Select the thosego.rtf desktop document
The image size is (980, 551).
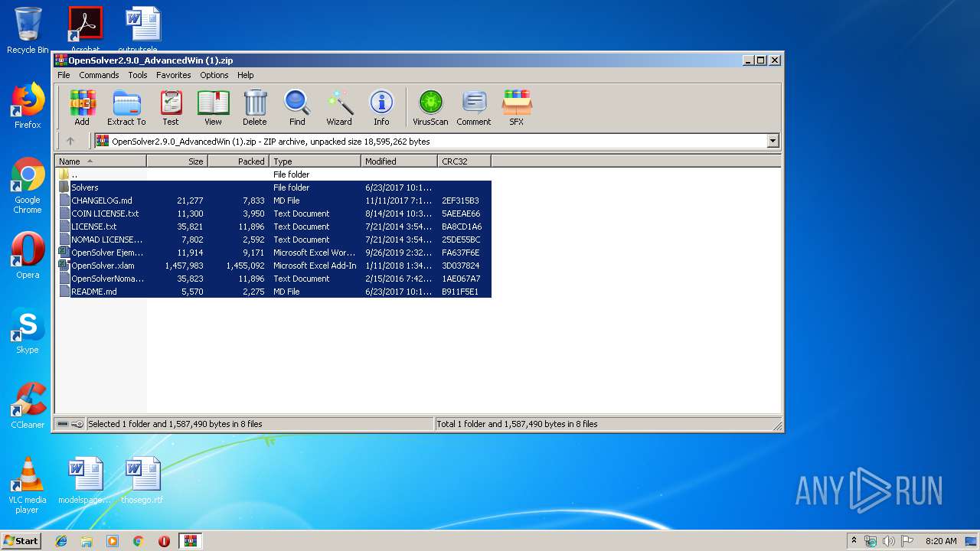coord(142,481)
